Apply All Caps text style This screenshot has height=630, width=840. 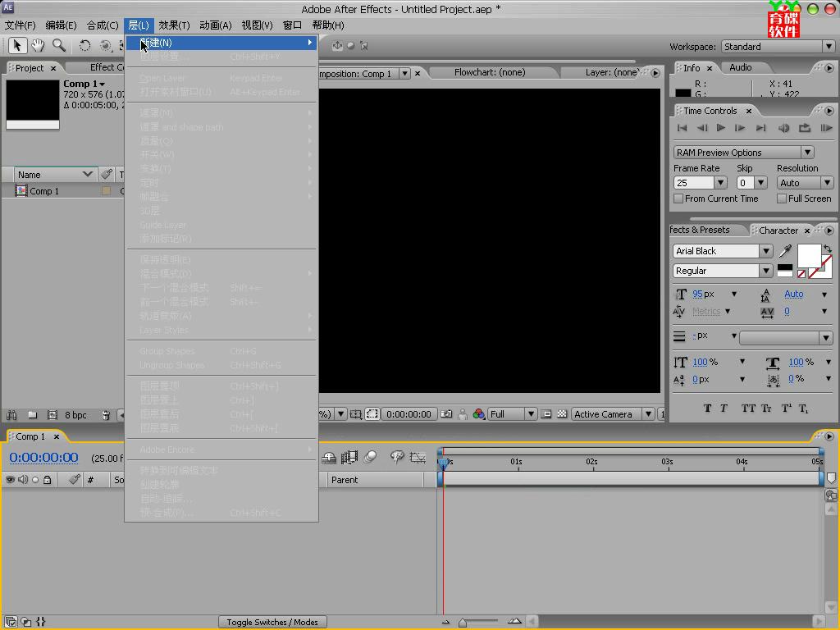(748, 409)
